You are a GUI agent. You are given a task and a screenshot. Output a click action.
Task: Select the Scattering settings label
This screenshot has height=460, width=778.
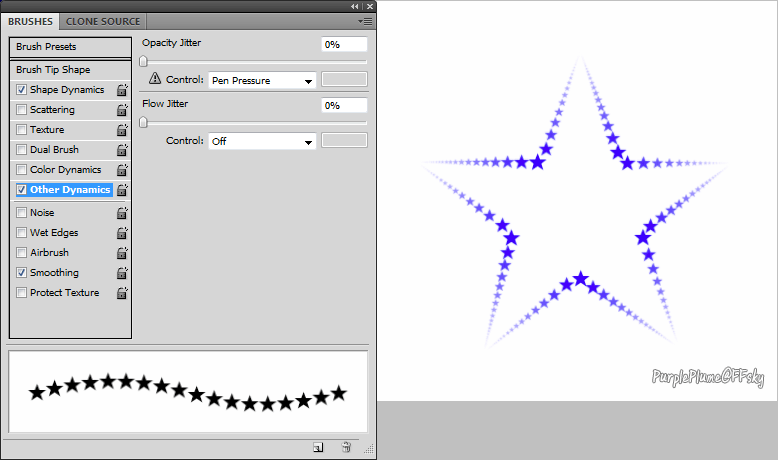(x=52, y=110)
